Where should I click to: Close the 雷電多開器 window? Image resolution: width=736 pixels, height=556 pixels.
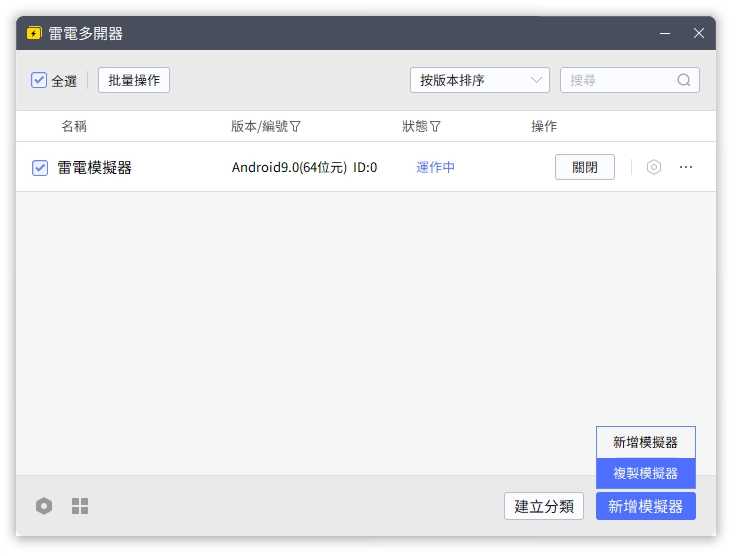pyautogui.click(x=698, y=33)
